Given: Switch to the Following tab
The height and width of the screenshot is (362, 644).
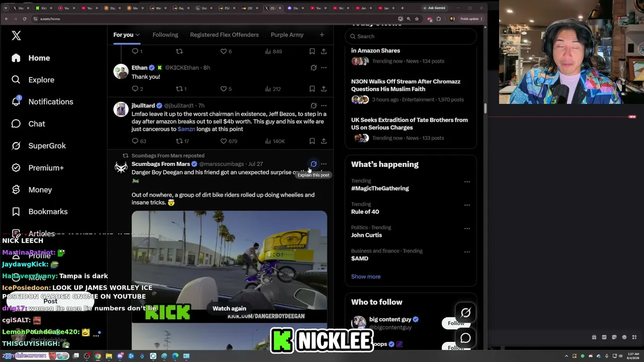Looking at the screenshot, I should pos(166,35).
